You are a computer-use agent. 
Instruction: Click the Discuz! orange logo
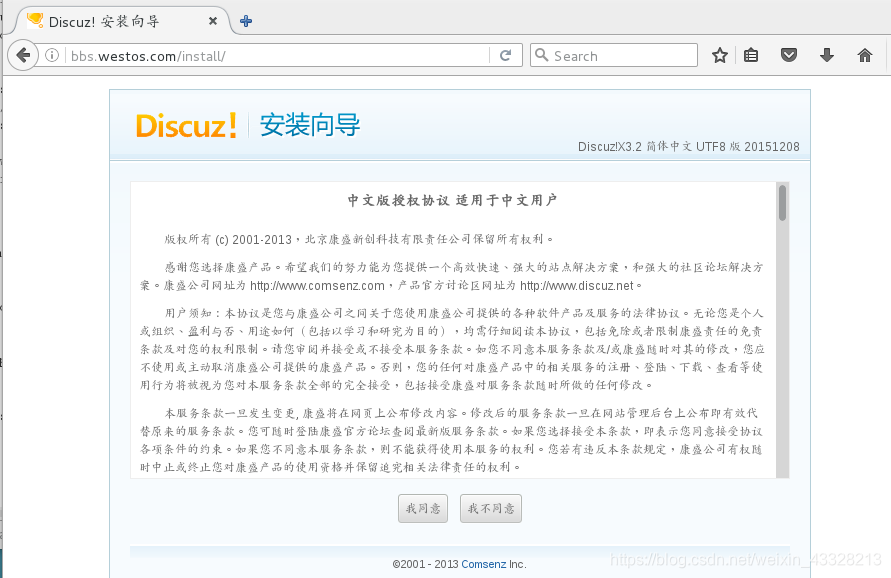coord(186,126)
